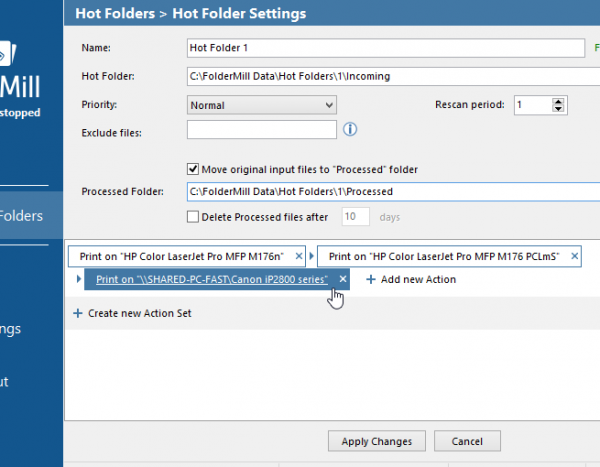Viewport: 600px width, 467px height.
Task: Click the plus icon for Add new Action
Action: 370,280
